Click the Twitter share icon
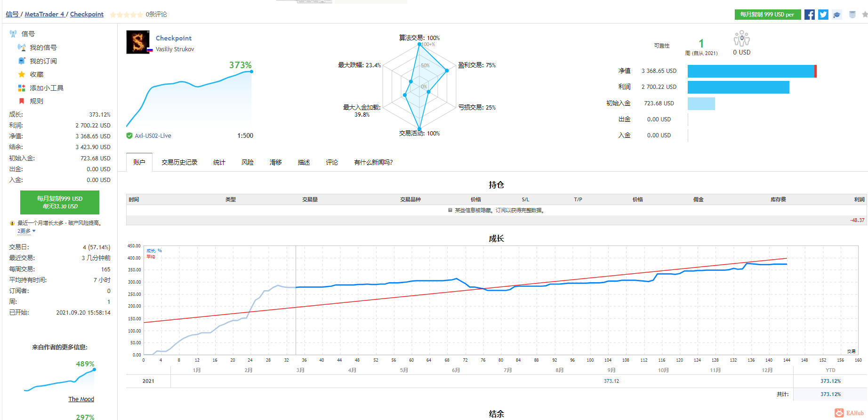Viewport: 868px width, 420px height. tap(823, 15)
